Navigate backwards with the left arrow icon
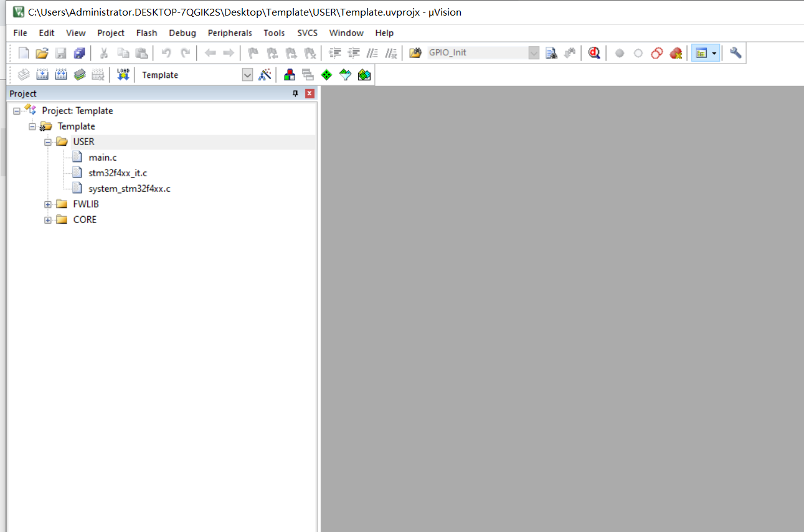804x532 pixels. coord(210,53)
